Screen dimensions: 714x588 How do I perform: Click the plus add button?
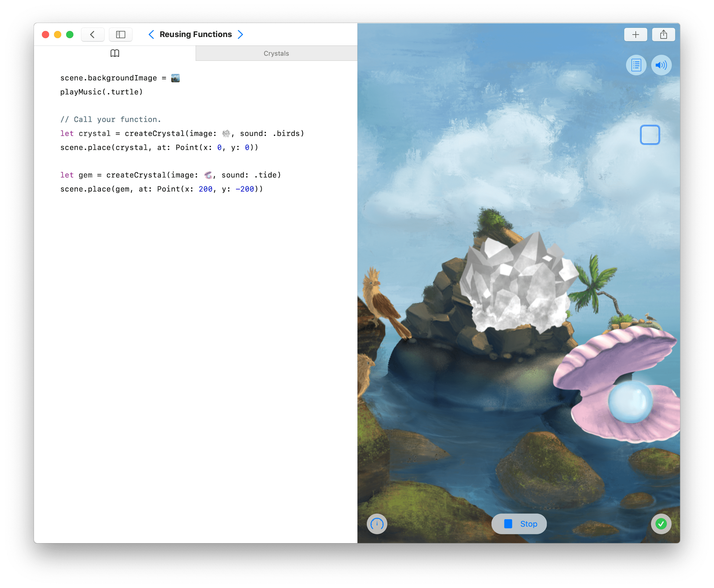tap(635, 35)
